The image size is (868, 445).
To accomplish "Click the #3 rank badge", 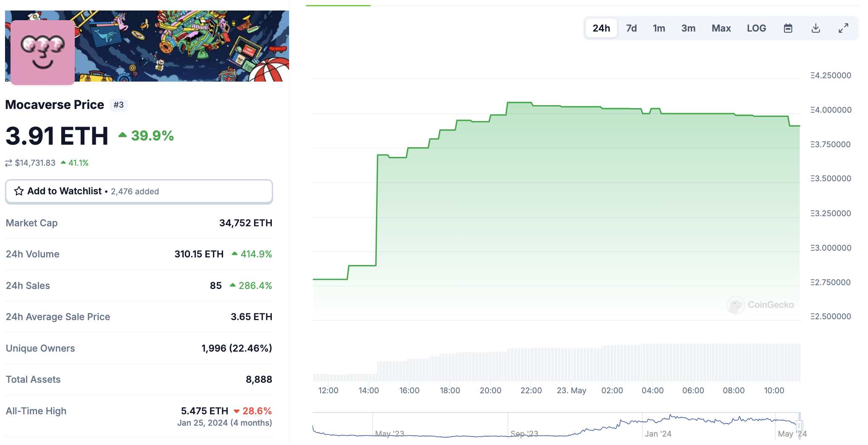I will [x=119, y=105].
